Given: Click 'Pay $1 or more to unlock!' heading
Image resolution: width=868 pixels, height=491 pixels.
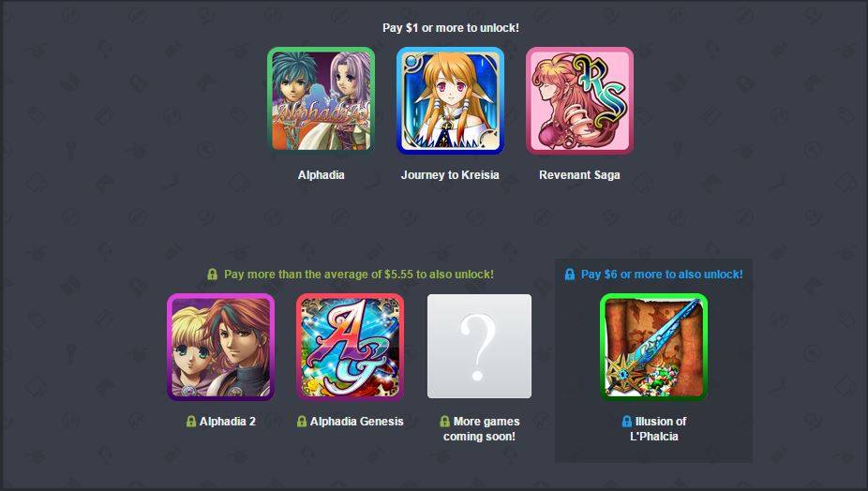Looking at the screenshot, I should tap(451, 28).
